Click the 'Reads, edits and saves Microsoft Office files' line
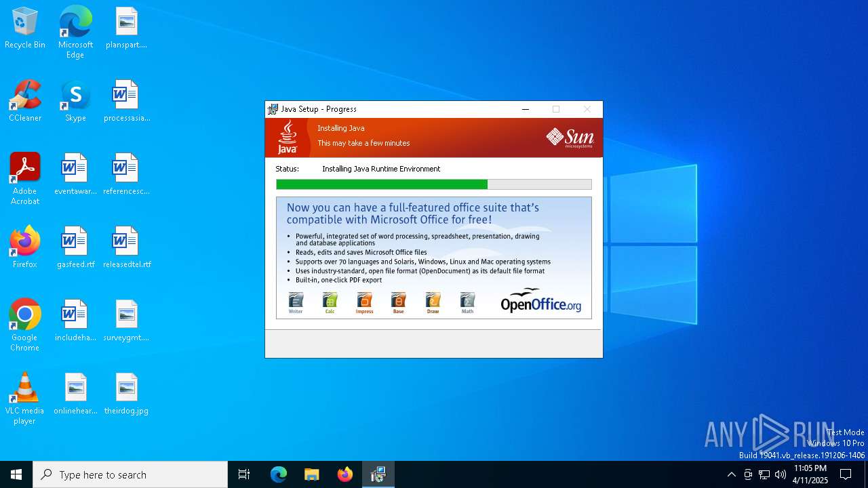Screen dimensions: 868x488 click(361, 252)
